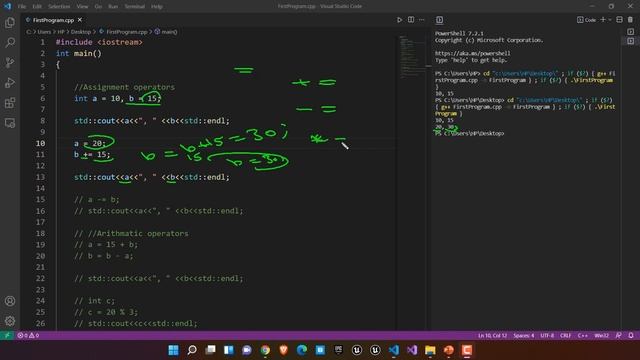This screenshot has height=360, width=640.
Task: Open the Run menu
Action: coord(113,7)
